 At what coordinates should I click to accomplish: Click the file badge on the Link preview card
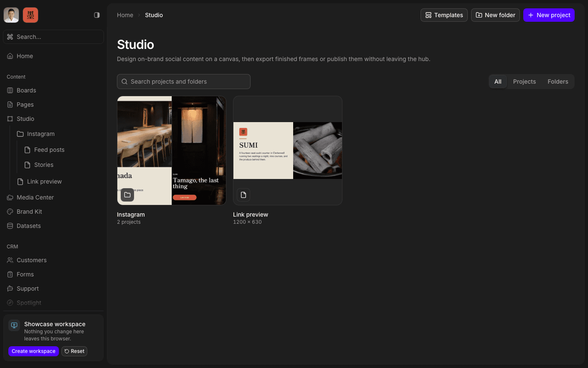pyautogui.click(x=243, y=195)
